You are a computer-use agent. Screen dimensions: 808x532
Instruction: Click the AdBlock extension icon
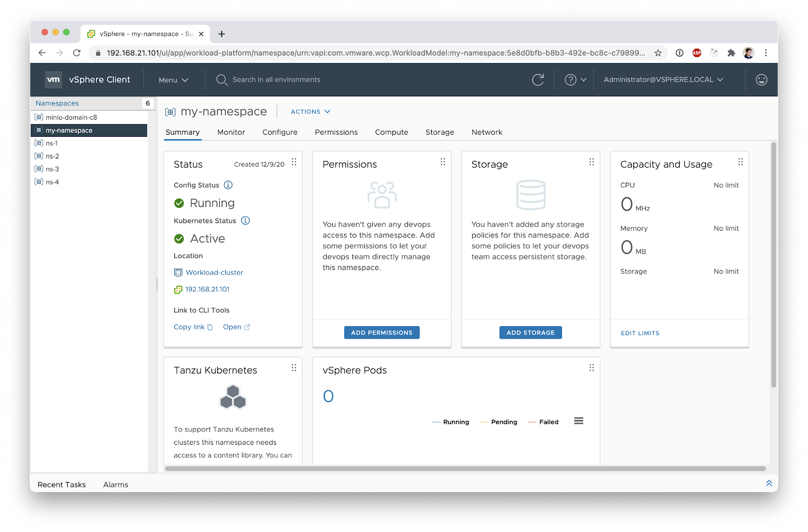click(x=697, y=53)
